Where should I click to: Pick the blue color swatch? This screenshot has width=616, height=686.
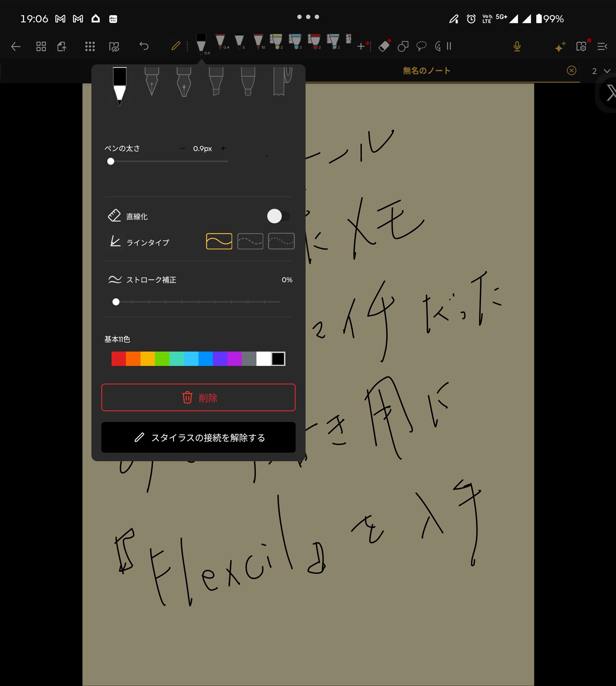pyautogui.click(x=206, y=359)
